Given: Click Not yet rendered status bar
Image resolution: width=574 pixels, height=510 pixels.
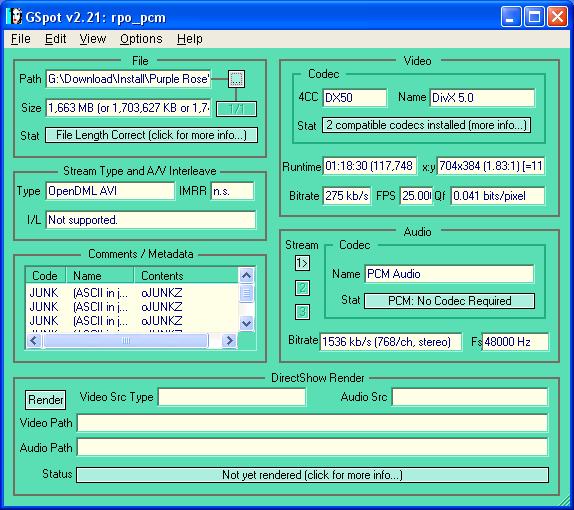Looking at the screenshot, I should tap(312, 475).
